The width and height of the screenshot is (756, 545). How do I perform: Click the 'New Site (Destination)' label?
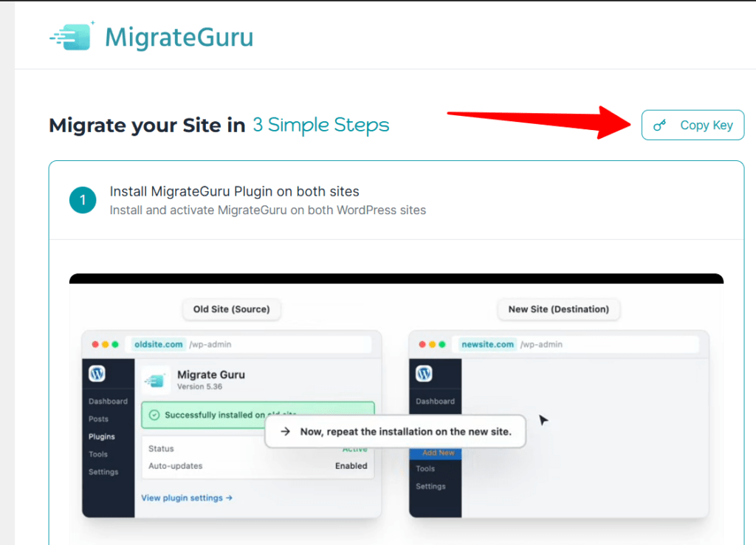click(558, 309)
